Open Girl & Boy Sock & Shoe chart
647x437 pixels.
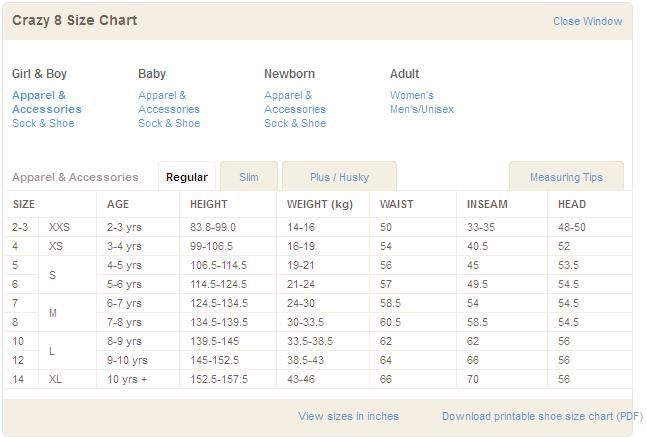point(43,123)
